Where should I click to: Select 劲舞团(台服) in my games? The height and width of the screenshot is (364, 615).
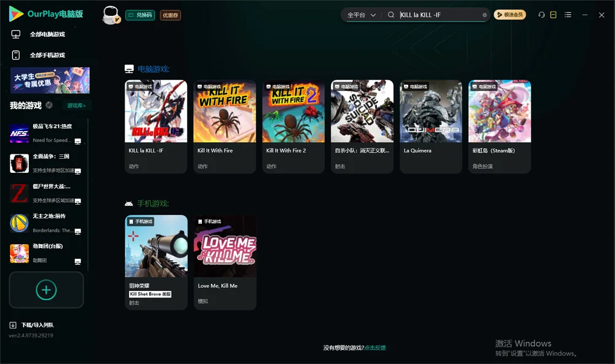(46, 253)
